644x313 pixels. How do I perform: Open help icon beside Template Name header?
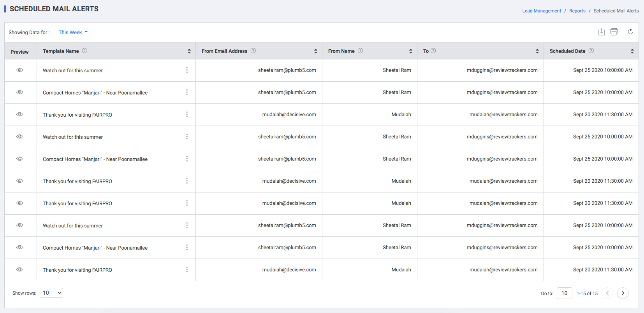84,51
